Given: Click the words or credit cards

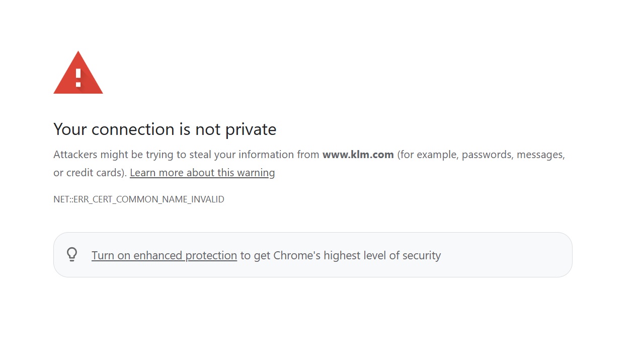Looking at the screenshot, I should (88, 173).
